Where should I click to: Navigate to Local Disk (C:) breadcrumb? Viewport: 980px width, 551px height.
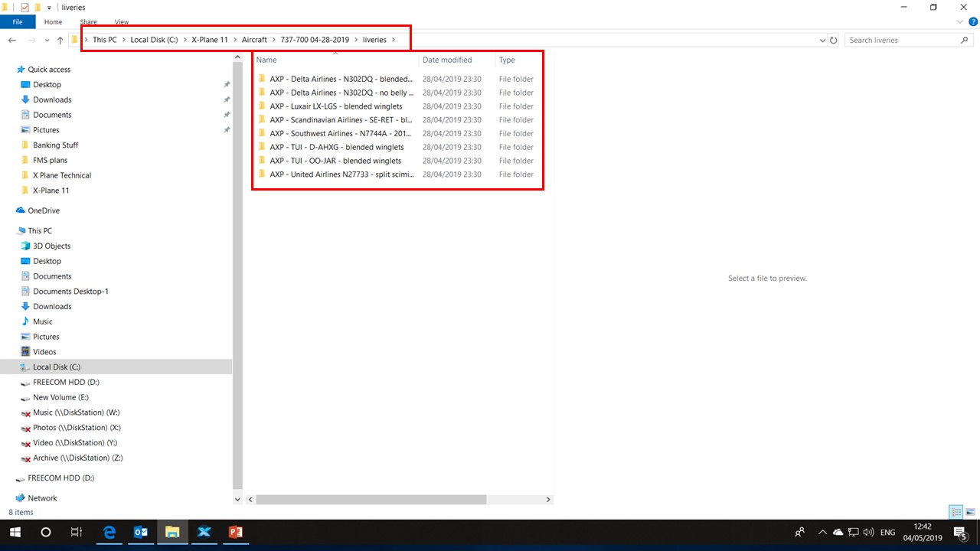coord(154,40)
